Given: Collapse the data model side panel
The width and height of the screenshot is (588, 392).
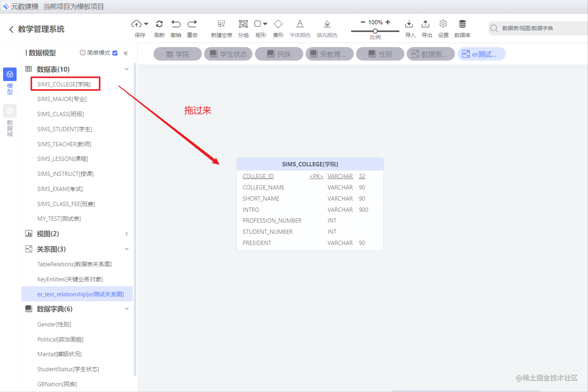Looking at the screenshot, I should tap(126, 53).
